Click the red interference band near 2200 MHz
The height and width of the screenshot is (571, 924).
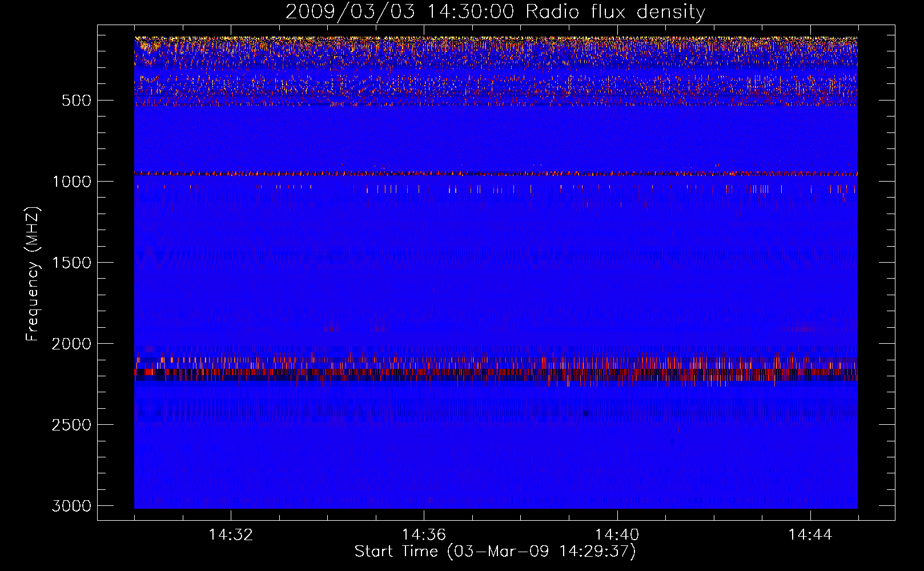coord(496,375)
